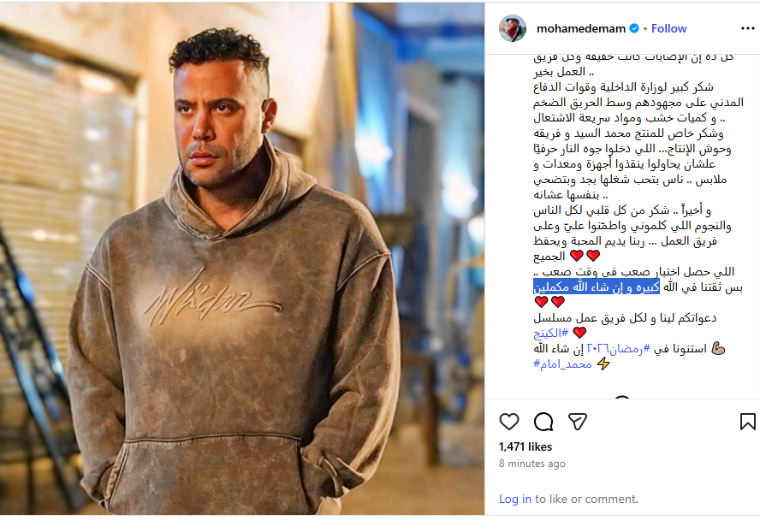Follow the mohamedemam account
This screenshot has height=532, width=760.
coord(669,28)
